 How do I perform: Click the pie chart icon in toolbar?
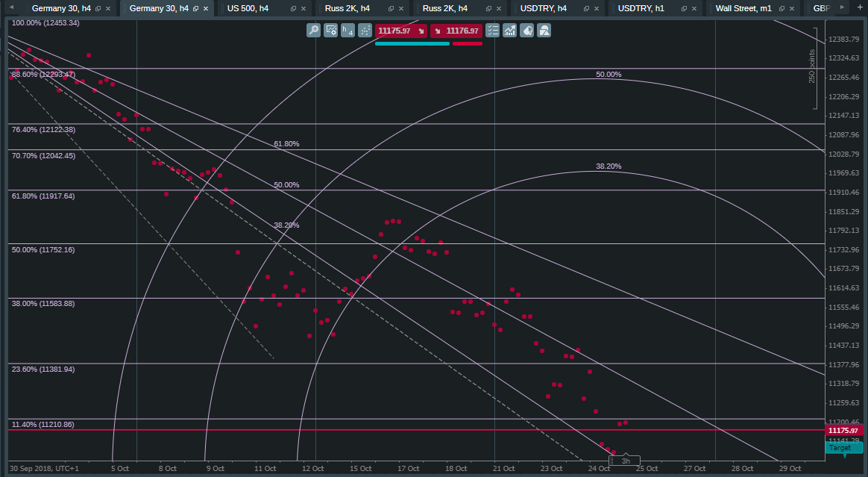click(527, 31)
